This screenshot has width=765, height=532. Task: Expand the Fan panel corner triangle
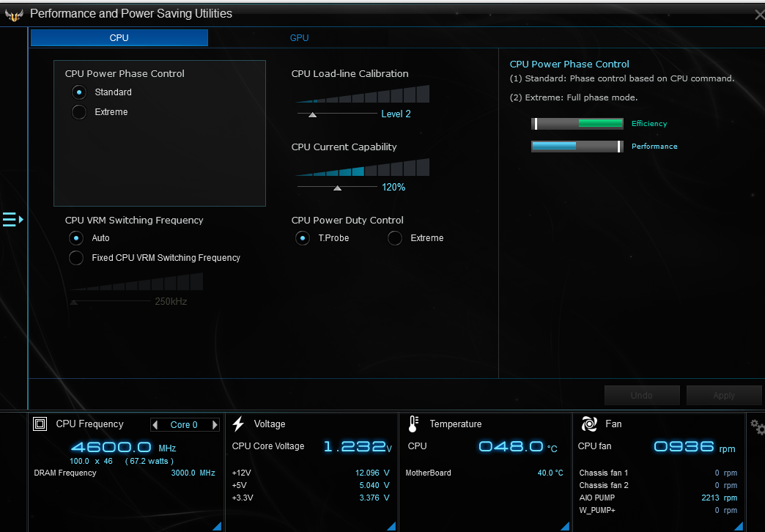coord(739,526)
